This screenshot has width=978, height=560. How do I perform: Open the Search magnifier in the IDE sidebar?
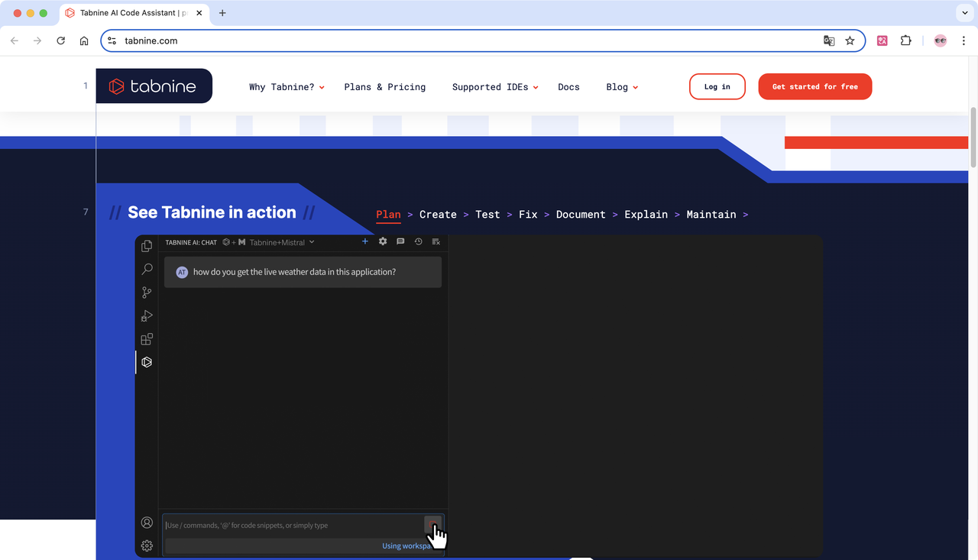[x=147, y=269]
